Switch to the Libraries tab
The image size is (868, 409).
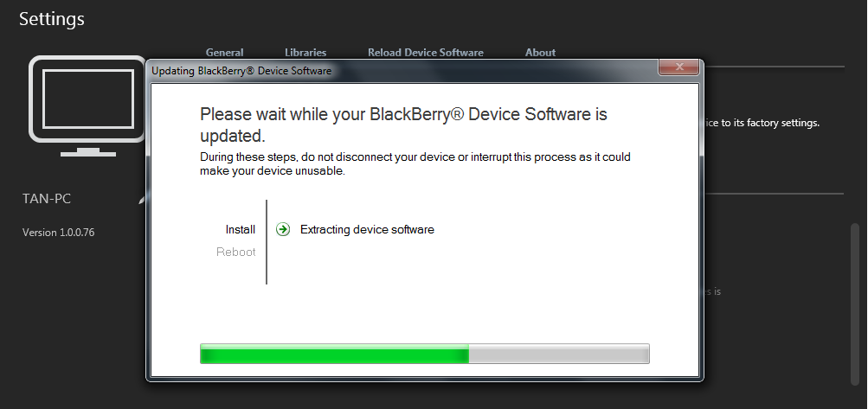point(305,53)
